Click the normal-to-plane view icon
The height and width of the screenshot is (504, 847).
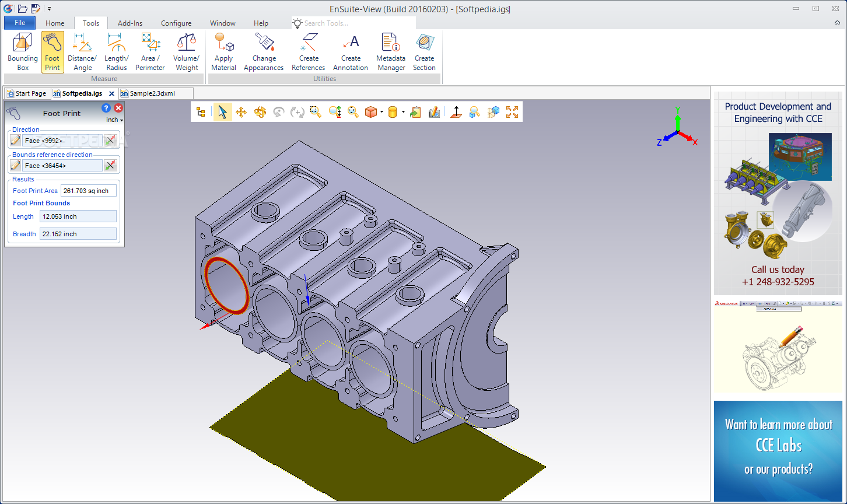[x=456, y=112]
